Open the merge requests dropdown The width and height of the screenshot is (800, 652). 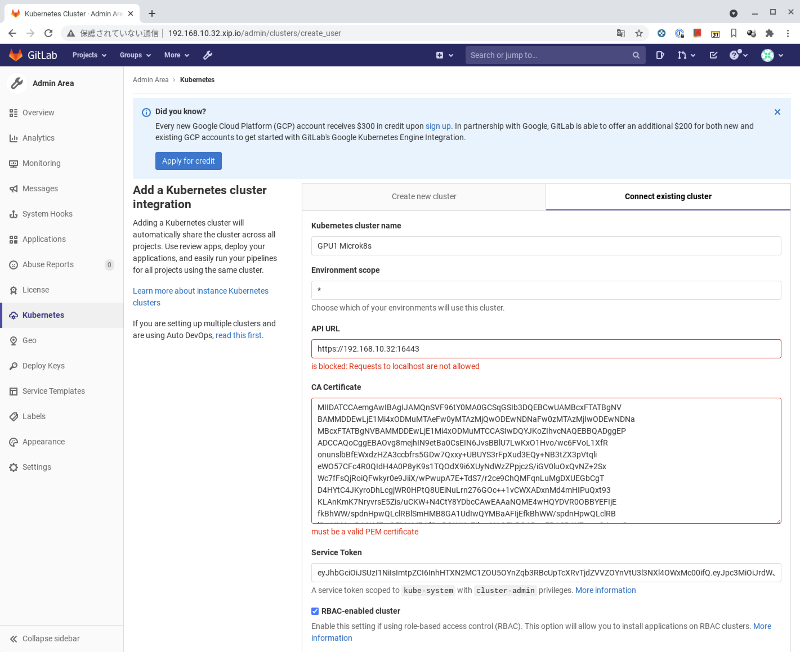[685, 55]
